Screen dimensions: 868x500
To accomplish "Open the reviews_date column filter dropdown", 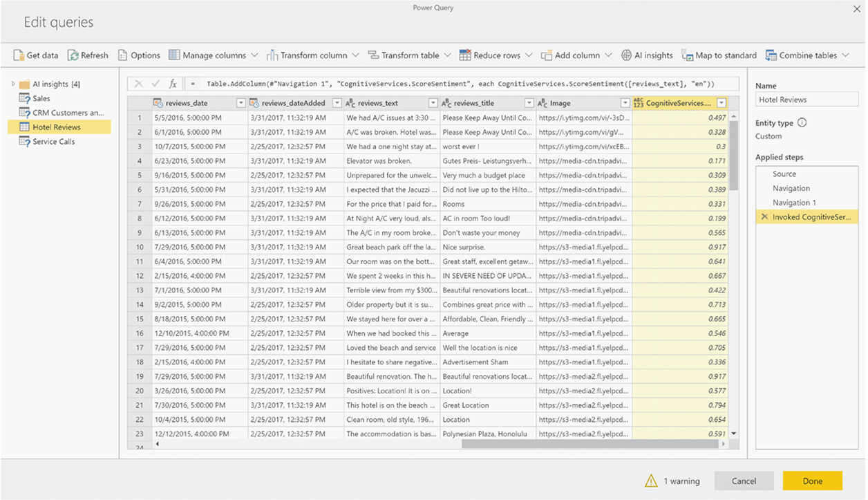I will pyautogui.click(x=241, y=103).
